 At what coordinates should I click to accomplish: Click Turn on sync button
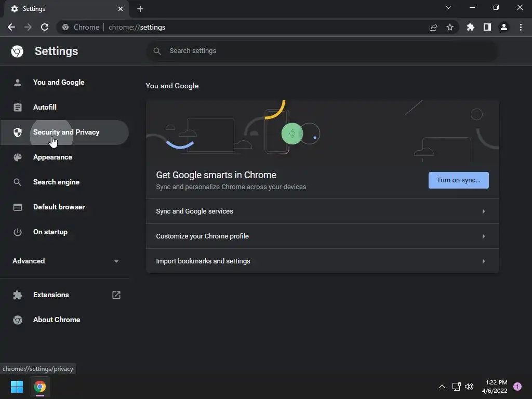coord(458,180)
